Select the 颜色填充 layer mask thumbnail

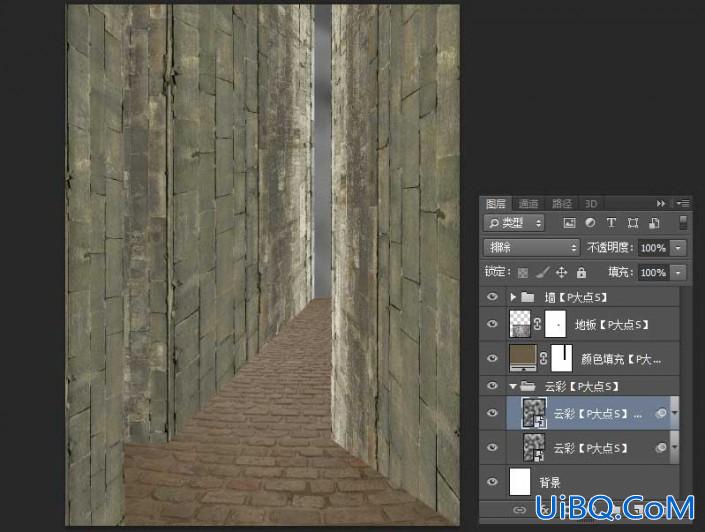[562, 358]
